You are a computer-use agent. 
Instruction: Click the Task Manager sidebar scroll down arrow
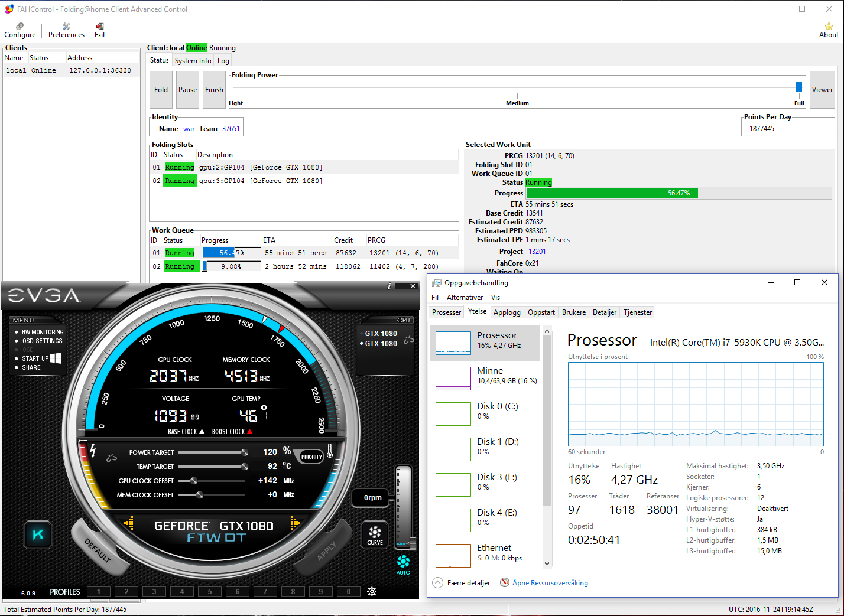click(547, 563)
